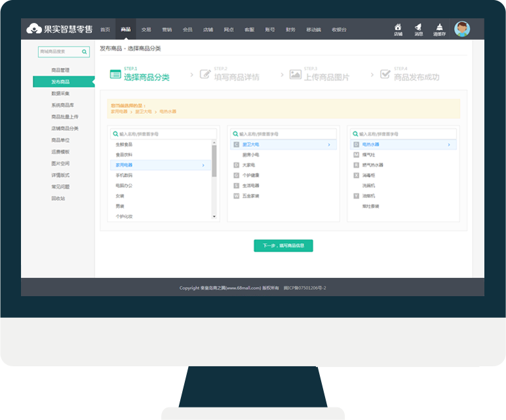
Task: Open the 交易 top menu
Action: pyautogui.click(x=146, y=29)
